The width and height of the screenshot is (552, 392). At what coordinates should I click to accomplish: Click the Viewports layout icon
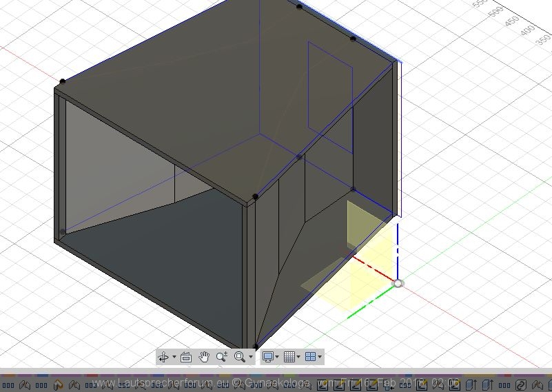[x=310, y=357]
